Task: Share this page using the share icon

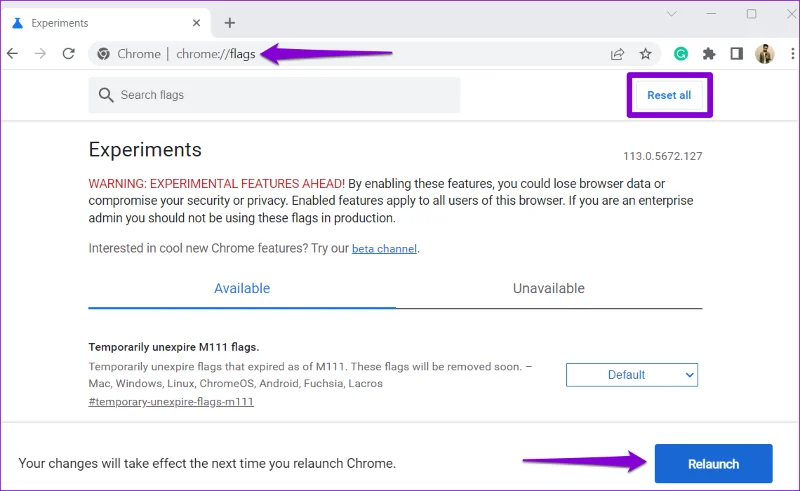Action: tap(617, 54)
